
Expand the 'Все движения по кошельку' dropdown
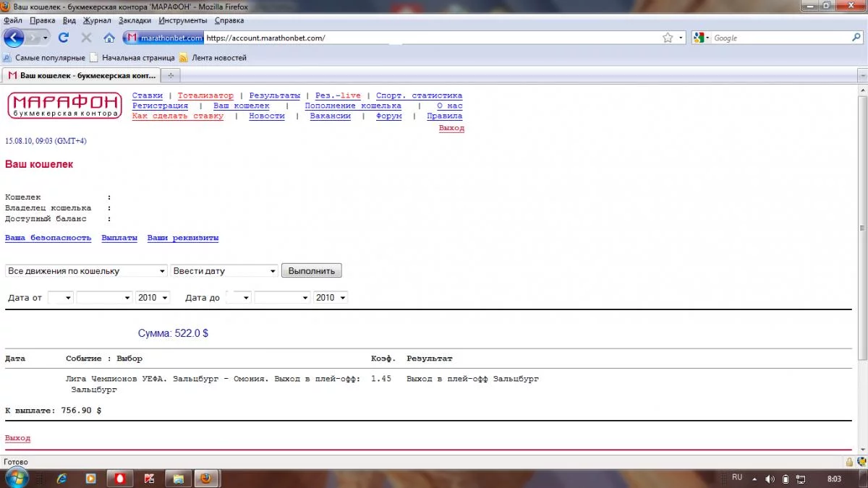coord(86,271)
